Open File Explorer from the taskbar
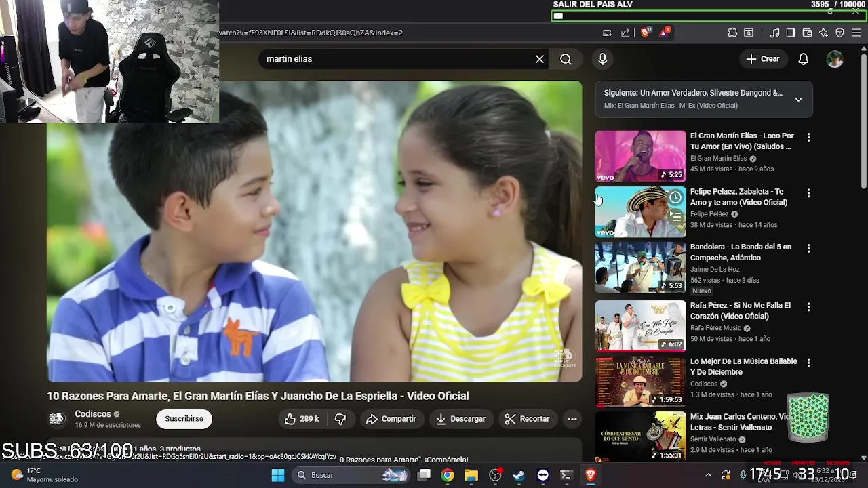The width and height of the screenshot is (868, 488). (471, 475)
